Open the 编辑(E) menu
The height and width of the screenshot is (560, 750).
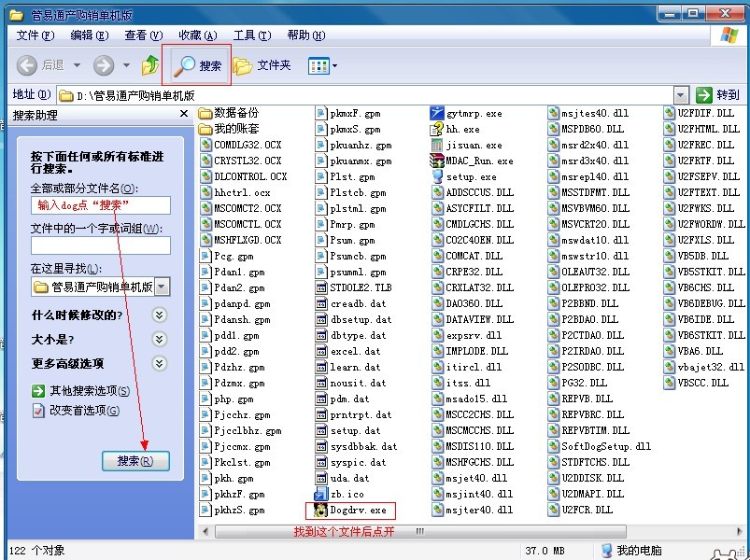90,35
